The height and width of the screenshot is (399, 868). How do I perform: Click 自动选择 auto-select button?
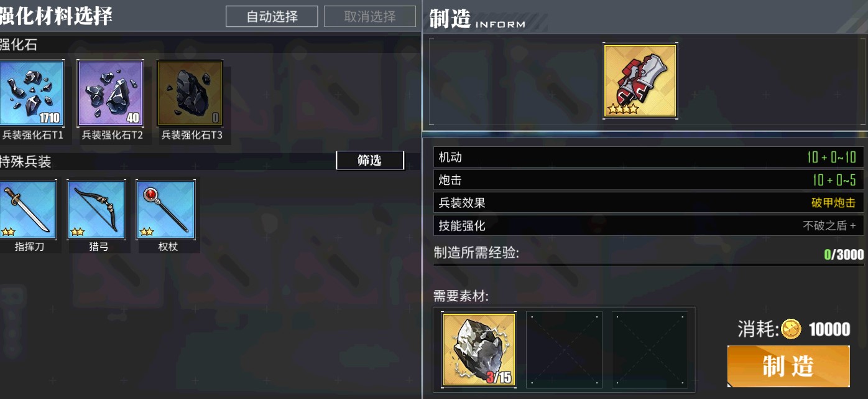click(x=272, y=17)
